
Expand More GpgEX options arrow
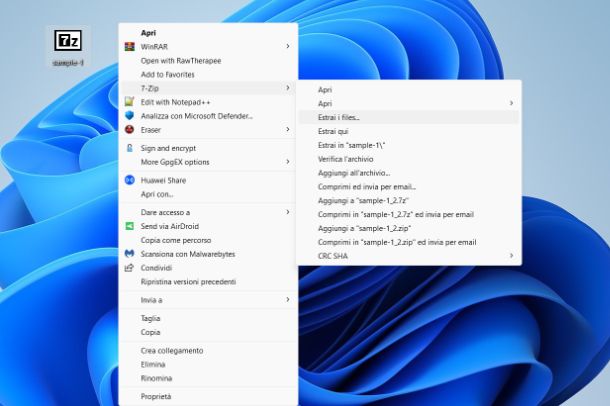(x=288, y=161)
